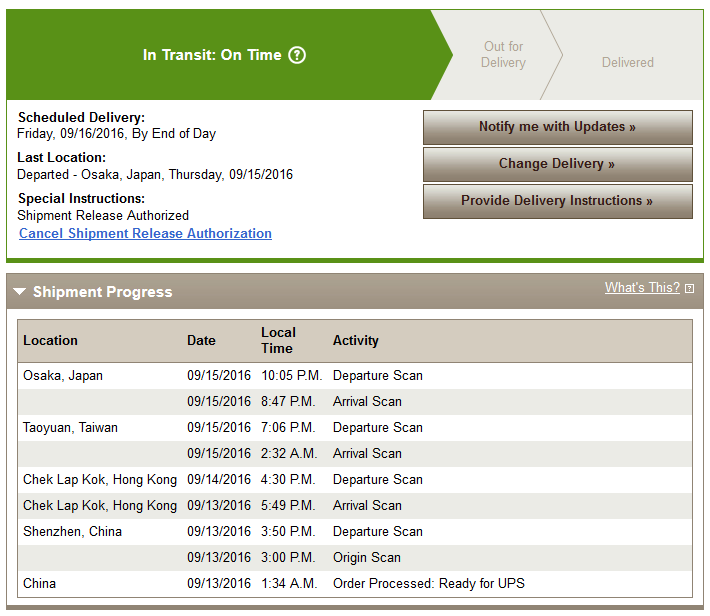Click the Location column header
Screen dimensions: 710x616
pyautogui.click(x=50, y=341)
